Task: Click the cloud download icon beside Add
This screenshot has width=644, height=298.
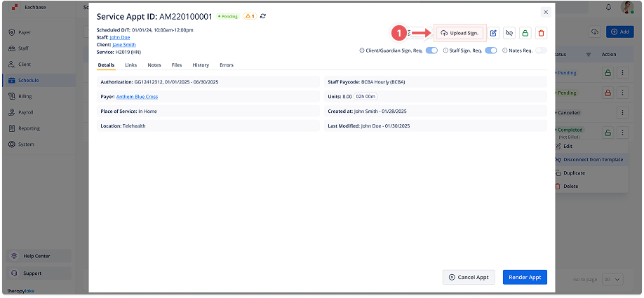Action: [595, 32]
